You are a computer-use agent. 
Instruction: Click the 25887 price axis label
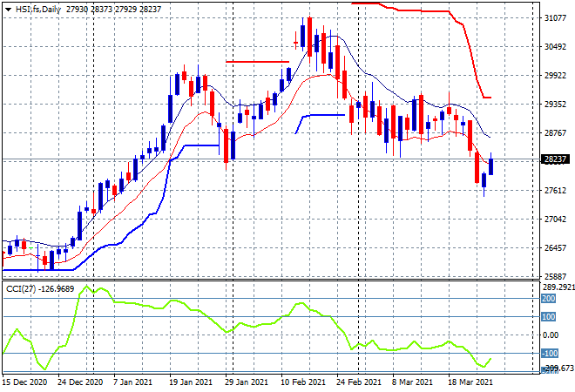(555, 276)
